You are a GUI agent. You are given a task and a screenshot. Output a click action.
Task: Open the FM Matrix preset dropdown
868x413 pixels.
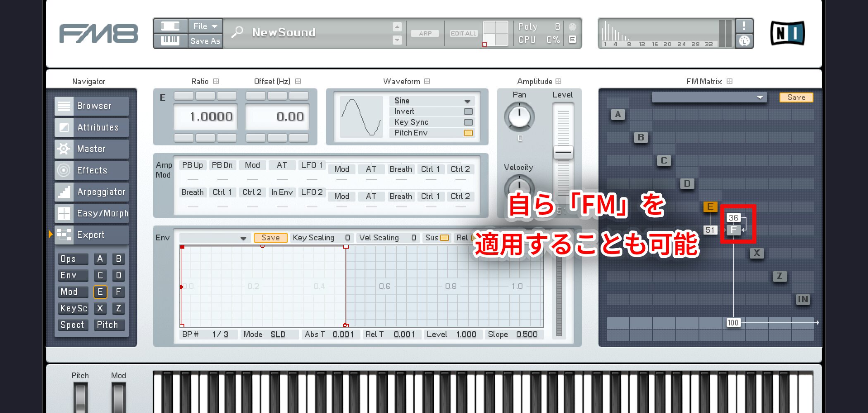[709, 97]
